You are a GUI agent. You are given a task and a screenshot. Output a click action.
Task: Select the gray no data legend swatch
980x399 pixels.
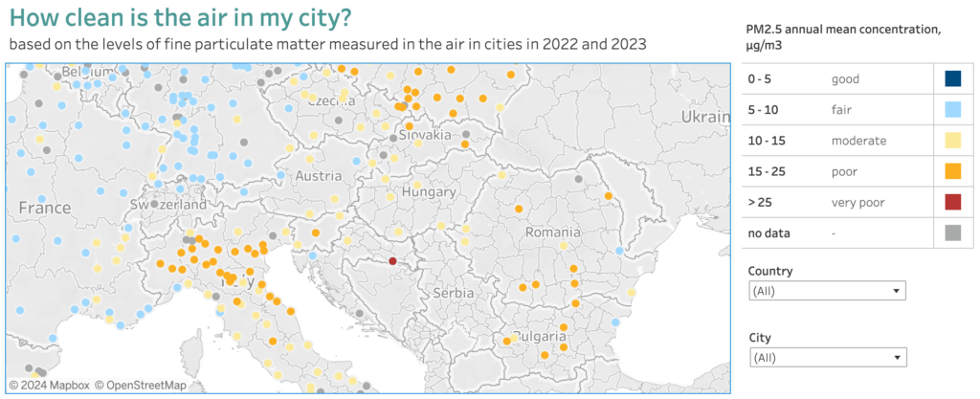coord(953,233)
